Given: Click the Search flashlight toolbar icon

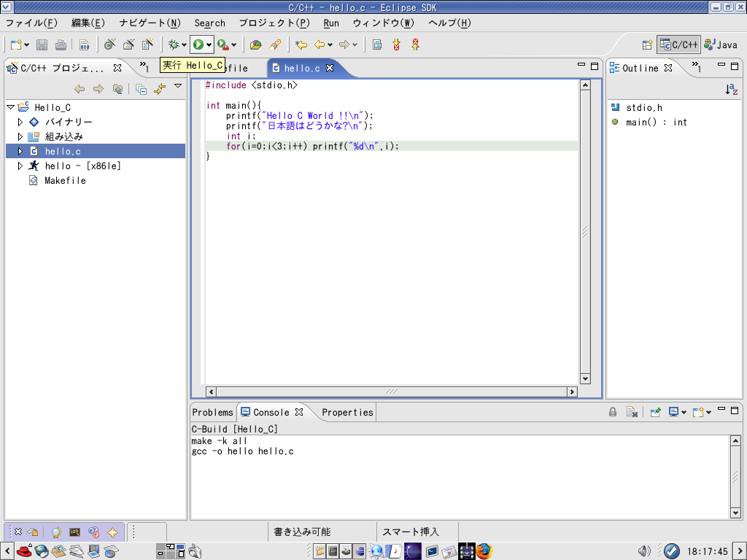Looking at the screenshot, I should pyautogui.click(x=275, y=44).
